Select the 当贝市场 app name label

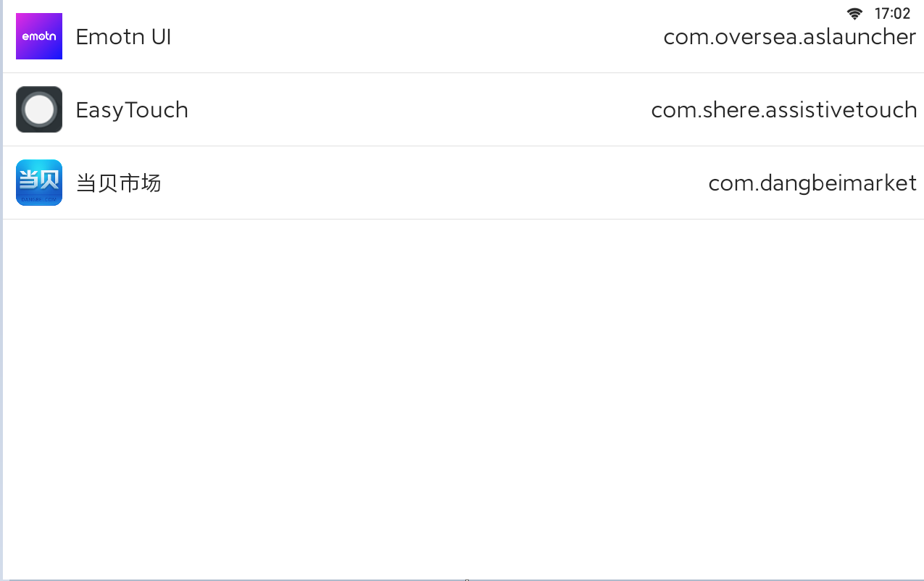pos(118,183)
